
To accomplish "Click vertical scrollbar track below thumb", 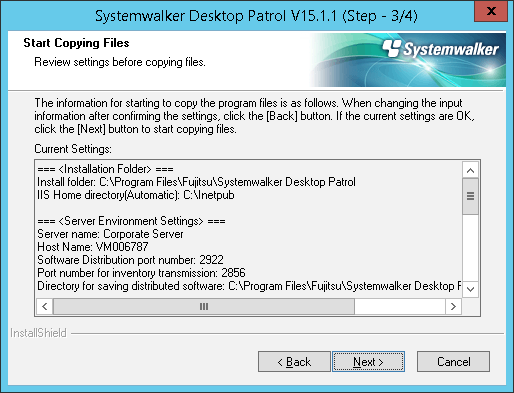I will (470, 248).
